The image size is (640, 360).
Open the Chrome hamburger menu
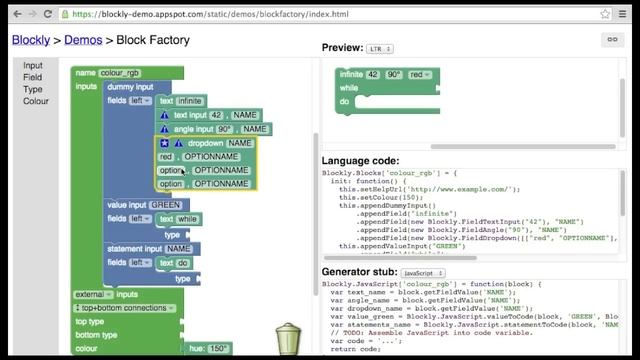[622, 14]
